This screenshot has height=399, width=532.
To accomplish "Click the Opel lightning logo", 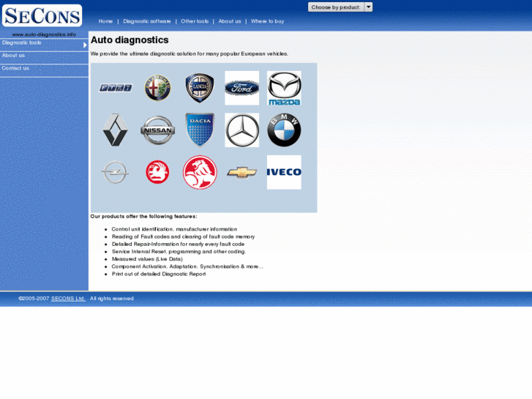I will coord(115,172).
